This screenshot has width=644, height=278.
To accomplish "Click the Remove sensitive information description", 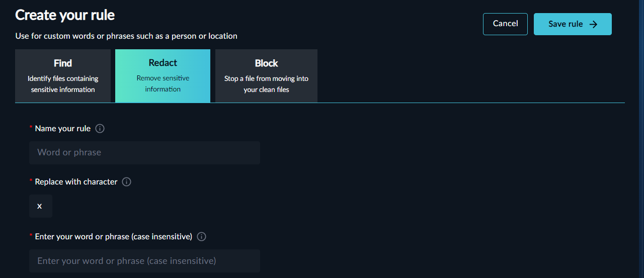I will click(163, 83).
